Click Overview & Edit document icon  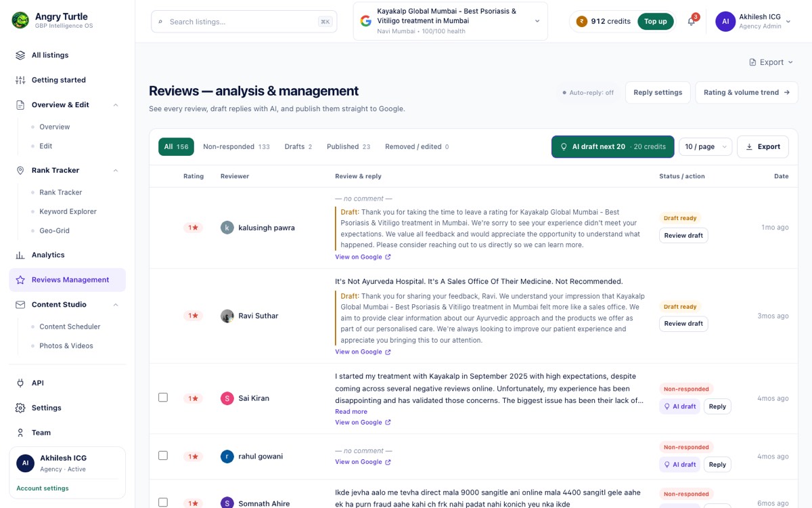(20, 105)
